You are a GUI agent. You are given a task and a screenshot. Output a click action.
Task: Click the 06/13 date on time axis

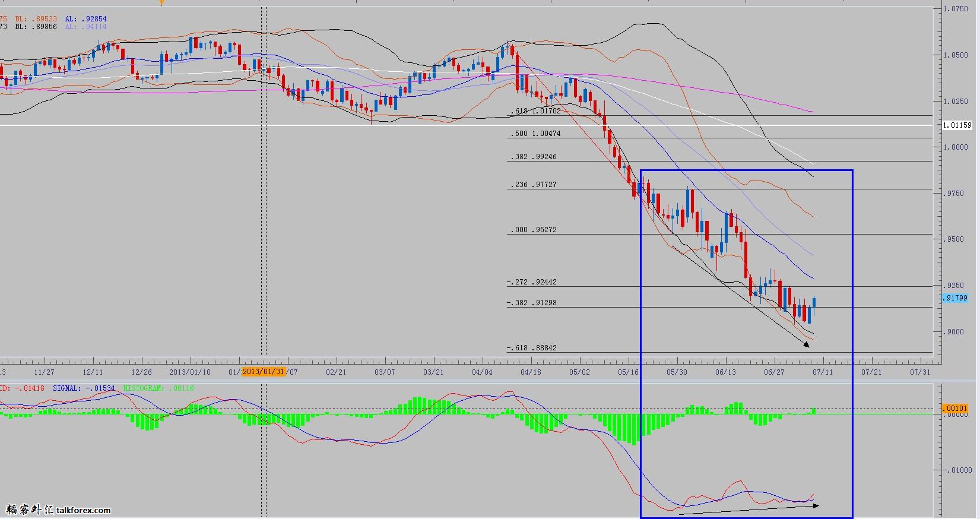tap(725, 372)
